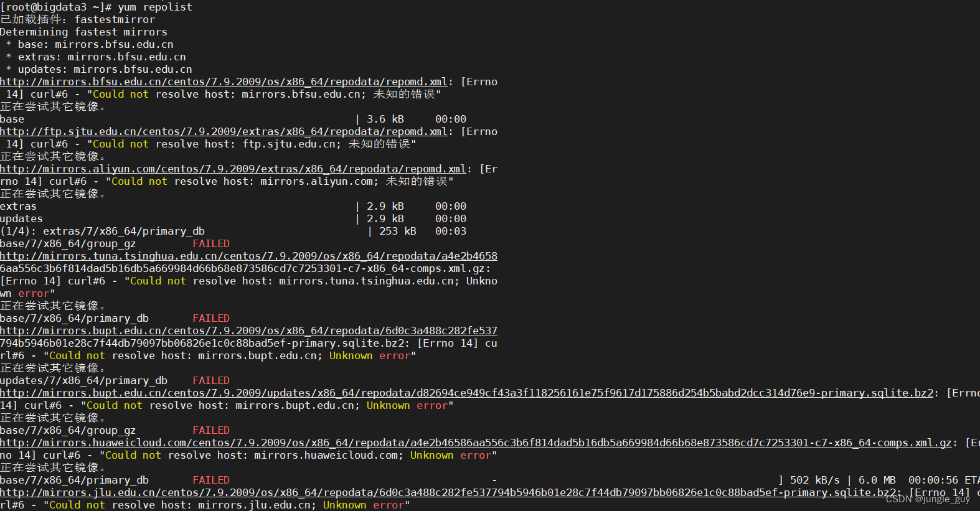Click the '253 kB' download size
This screenshot has width=980, height=511.
pyautogui.click(x=398, y=231)
